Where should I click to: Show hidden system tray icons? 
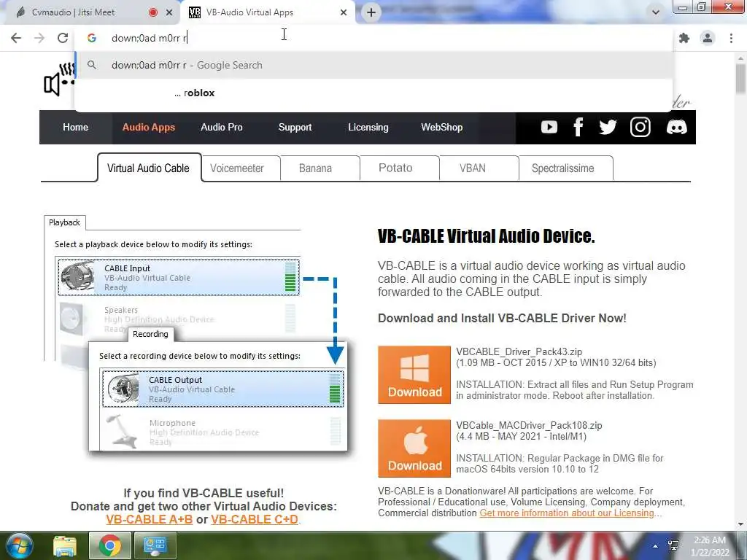coord(656,546)
